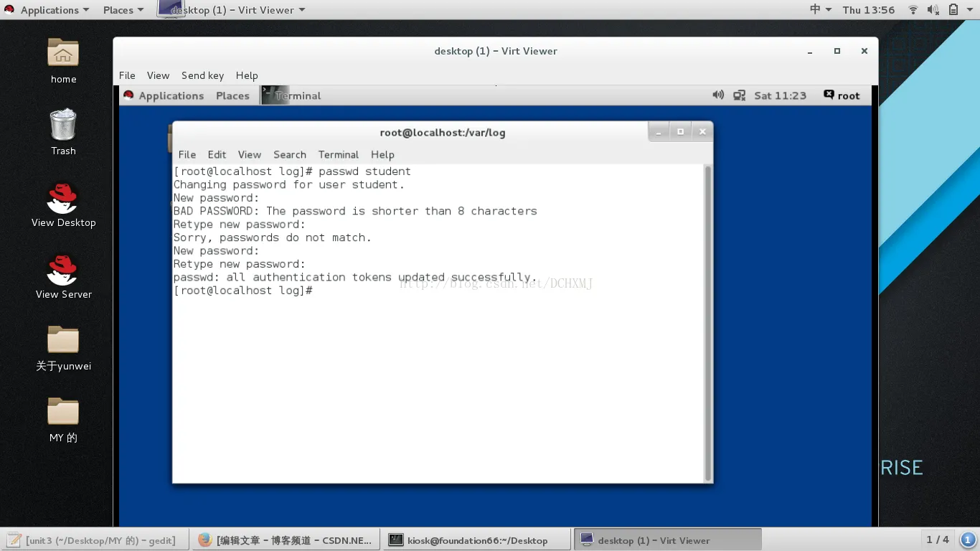Screen dimensions: 980x551
Task: Open the terminal File menu
Action: pyautogui.click(x=187, y=154)
